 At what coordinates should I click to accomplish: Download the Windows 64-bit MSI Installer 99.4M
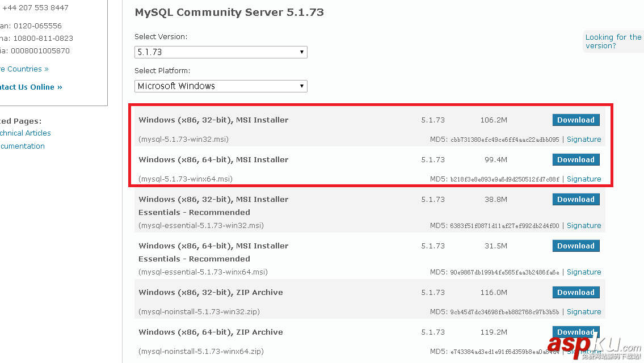575,159
